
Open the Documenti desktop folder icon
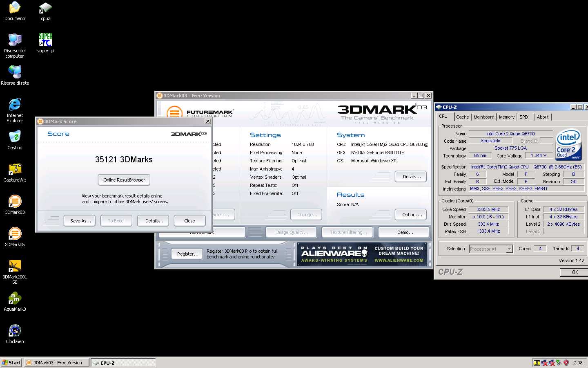coord(15,11)
